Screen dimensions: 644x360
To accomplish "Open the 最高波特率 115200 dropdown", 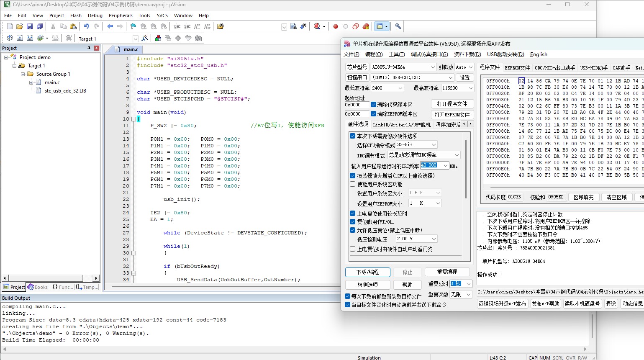I will coord(470,88).
